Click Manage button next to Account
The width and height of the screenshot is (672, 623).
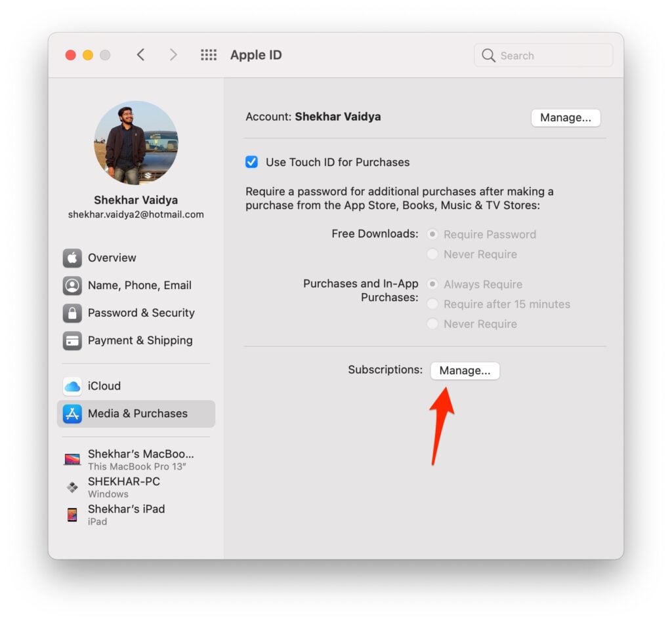pyautogui.click(x=565, y=118)
